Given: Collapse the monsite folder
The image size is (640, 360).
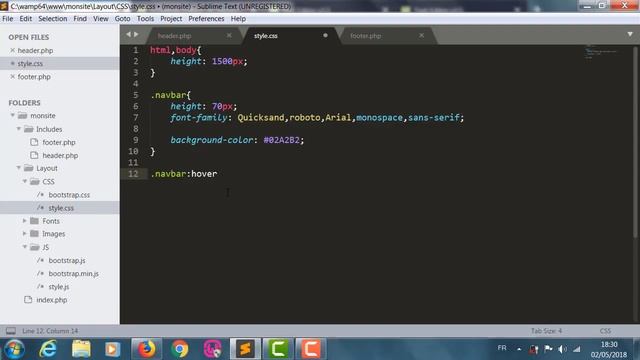Looking at the screenshot, I should tap(13, 116).
